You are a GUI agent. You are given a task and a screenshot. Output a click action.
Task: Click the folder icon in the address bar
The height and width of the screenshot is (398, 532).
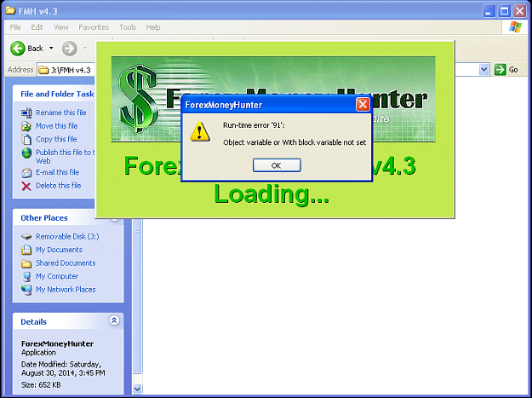click(x=43, y=70)
